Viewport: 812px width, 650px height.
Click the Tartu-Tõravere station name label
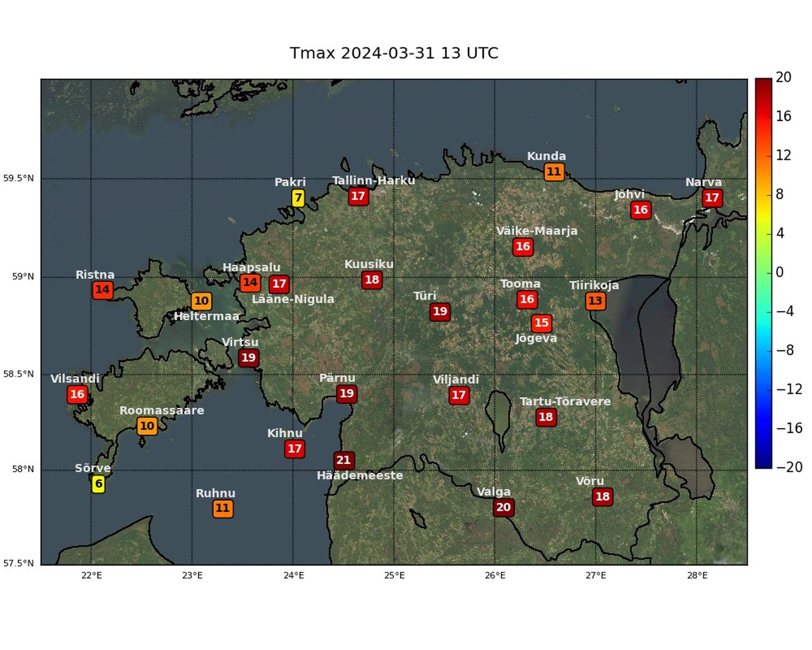coord(565,402)
